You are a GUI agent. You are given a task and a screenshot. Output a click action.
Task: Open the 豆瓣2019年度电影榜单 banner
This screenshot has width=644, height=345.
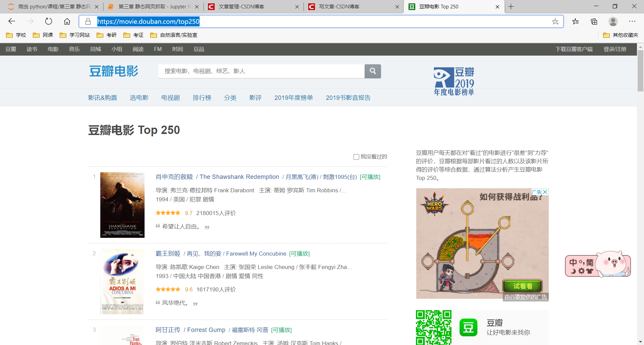[454, 81]
